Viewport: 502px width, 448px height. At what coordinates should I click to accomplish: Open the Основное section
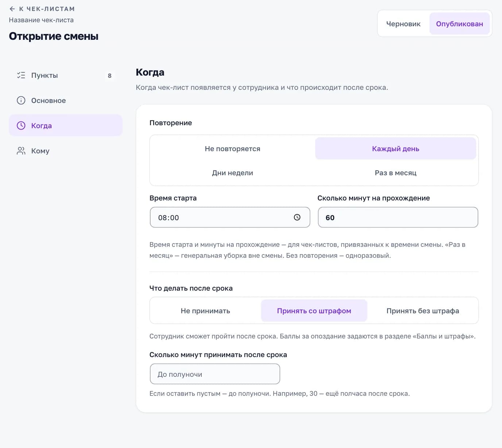(x=66, y=100)
